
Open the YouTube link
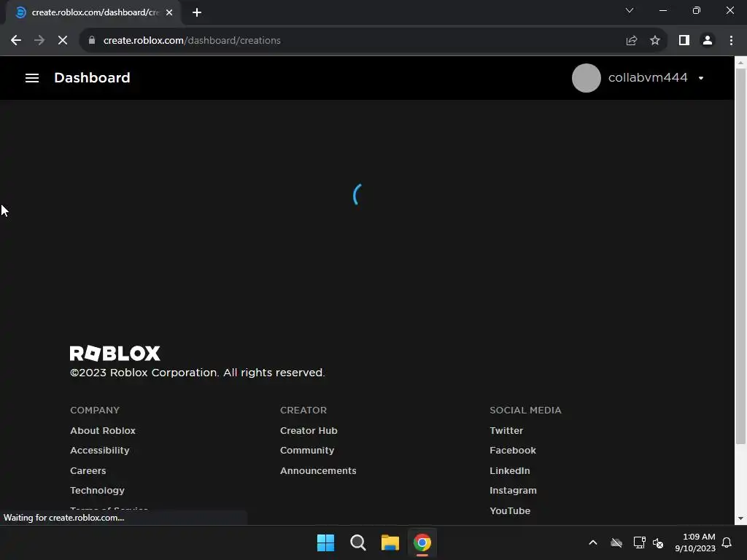point(510,510)
